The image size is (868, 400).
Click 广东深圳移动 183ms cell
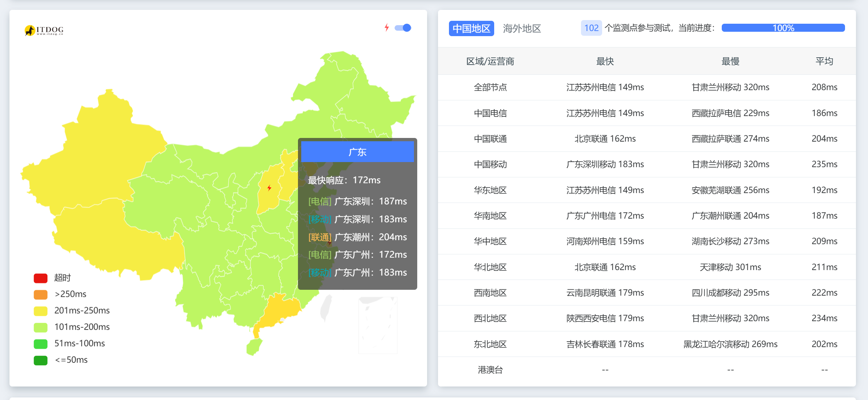coord(605,164)
